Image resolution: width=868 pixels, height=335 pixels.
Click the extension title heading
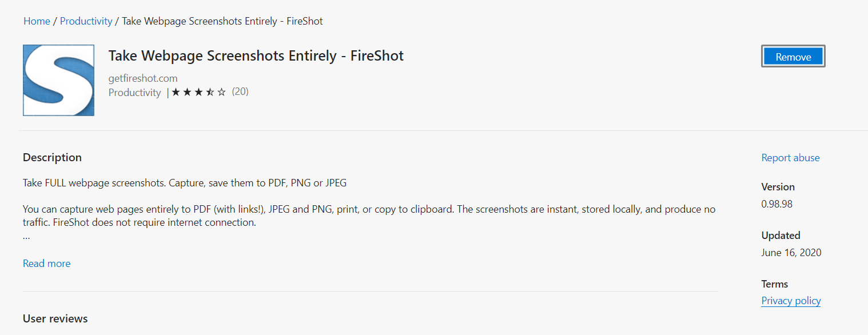pos(256,56)
